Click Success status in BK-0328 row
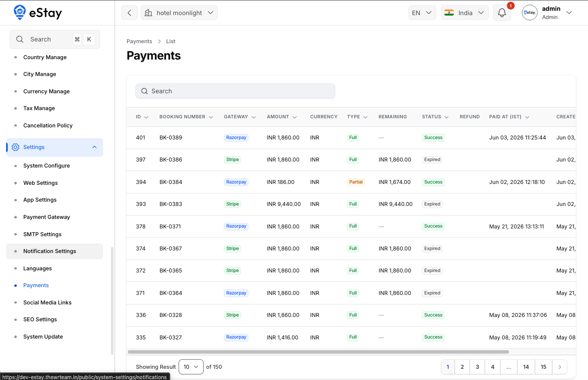This screenshot has width=588, height=380. [434, 315]
